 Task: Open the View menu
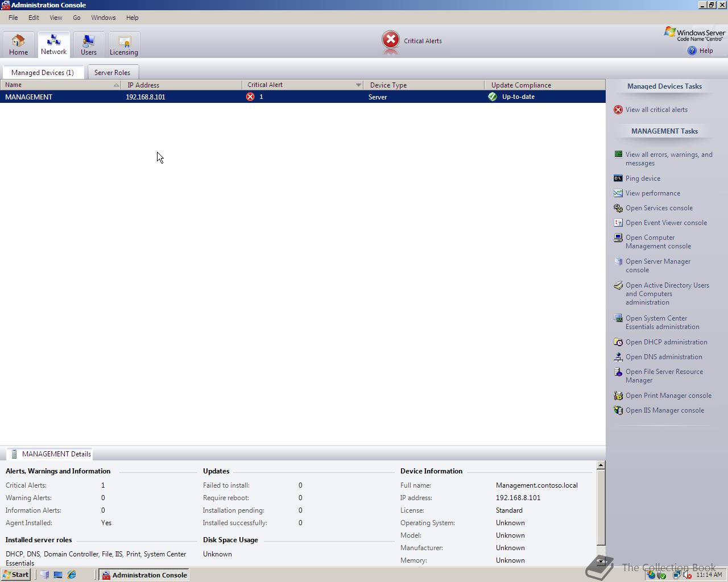tap(56, 18)
